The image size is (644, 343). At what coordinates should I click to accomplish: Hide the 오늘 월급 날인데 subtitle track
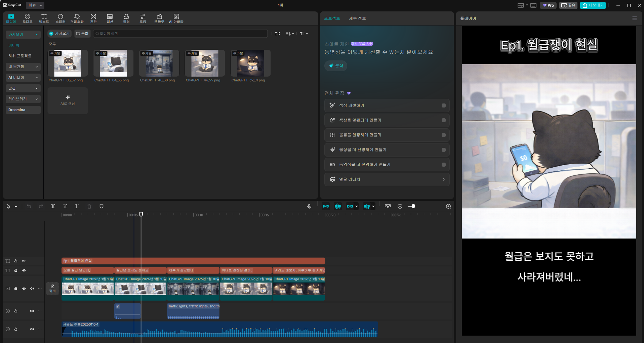coord(24,270)
